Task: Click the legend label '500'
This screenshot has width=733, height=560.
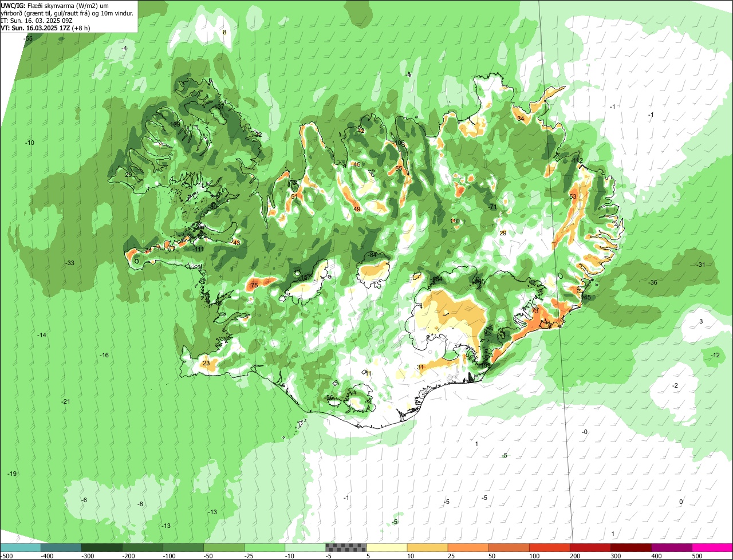Action: pyautogui.click(x=697, y=555)
